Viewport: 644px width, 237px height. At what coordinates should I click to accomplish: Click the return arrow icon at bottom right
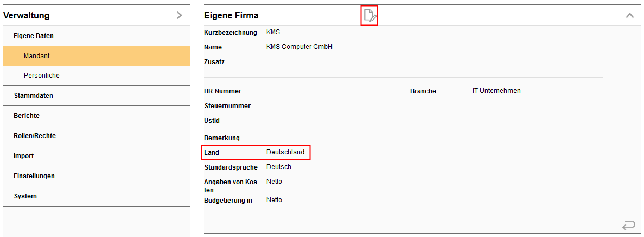pos(629,224)
